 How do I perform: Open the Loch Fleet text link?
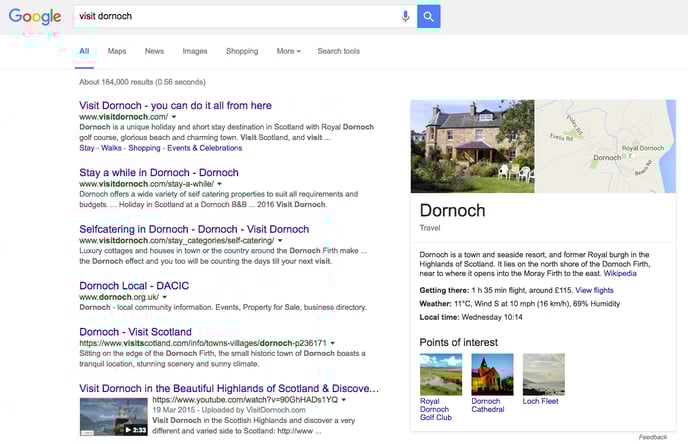tap(540, 401)
